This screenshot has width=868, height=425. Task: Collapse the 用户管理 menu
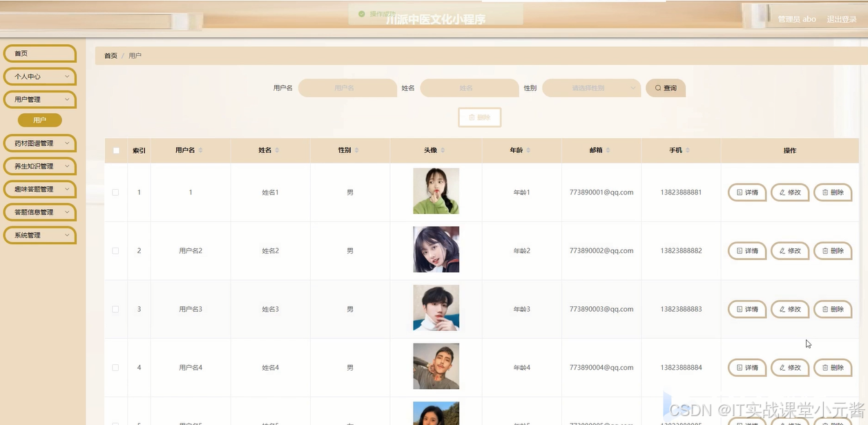tap(40, 99)
